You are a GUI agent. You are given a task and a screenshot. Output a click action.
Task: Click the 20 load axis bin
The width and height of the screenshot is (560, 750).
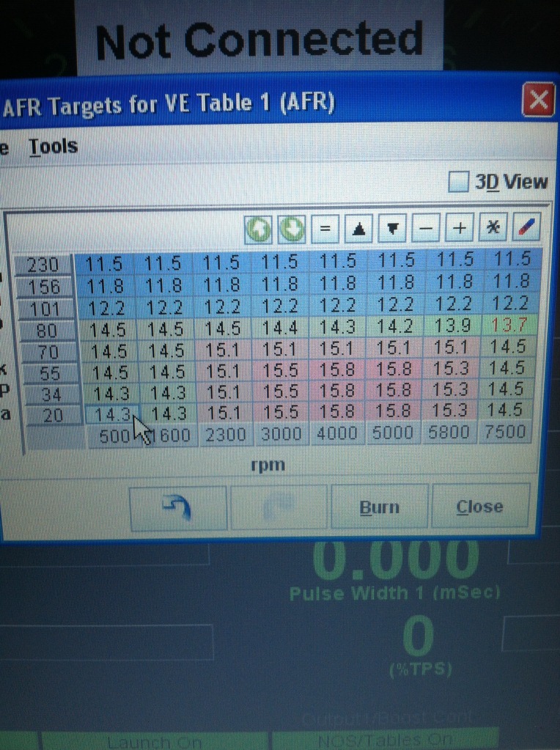coord(53,415)
